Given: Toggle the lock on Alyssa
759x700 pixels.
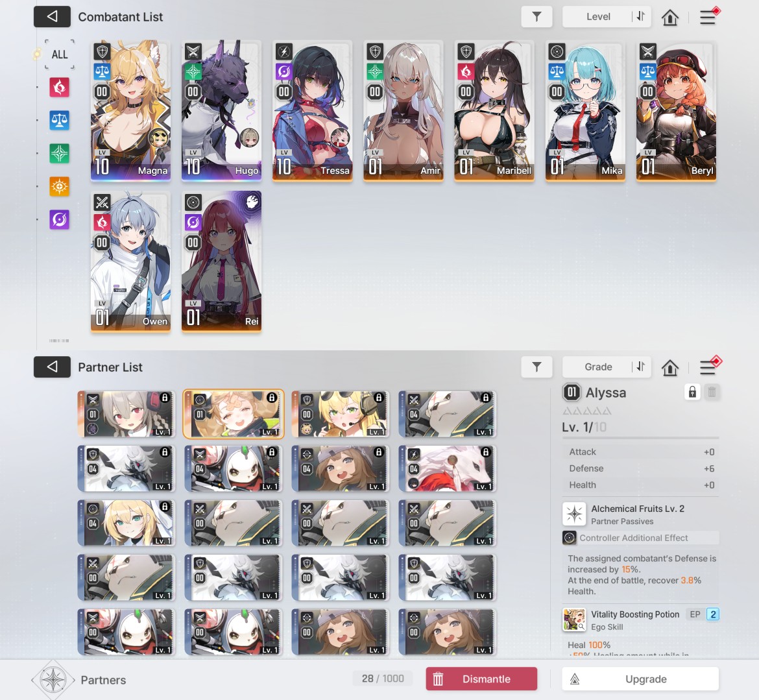Looking at the screenshot, I should pos(693,392).
